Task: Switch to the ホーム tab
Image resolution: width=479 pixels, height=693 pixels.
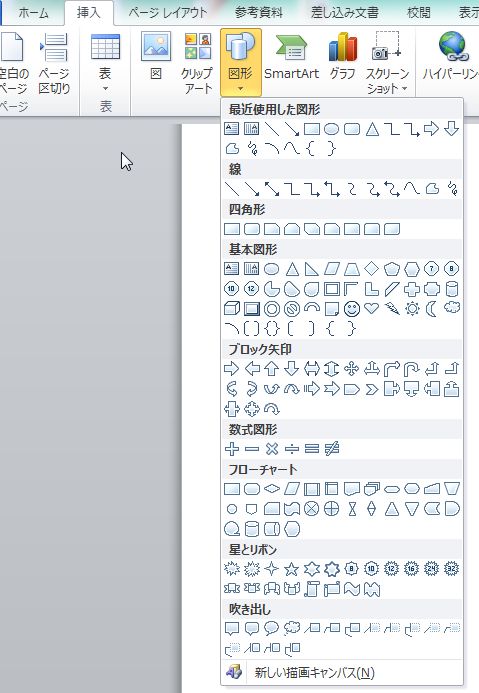Action: 33,13
